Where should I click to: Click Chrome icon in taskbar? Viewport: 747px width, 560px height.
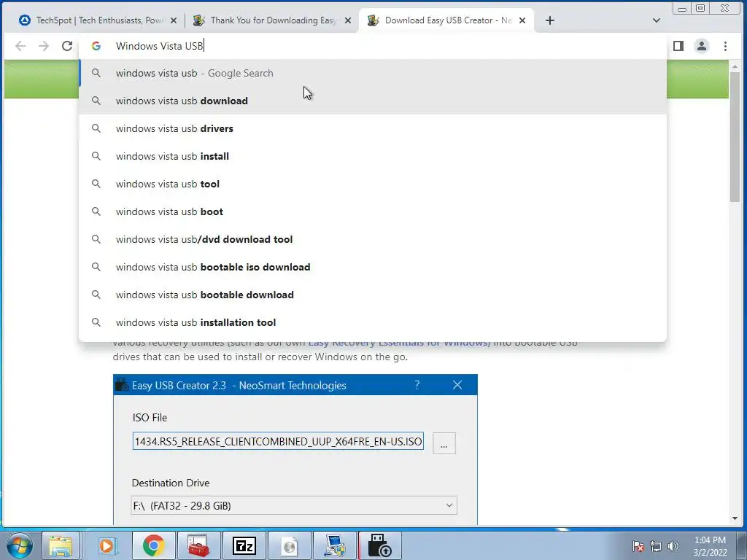pos(153,545)
